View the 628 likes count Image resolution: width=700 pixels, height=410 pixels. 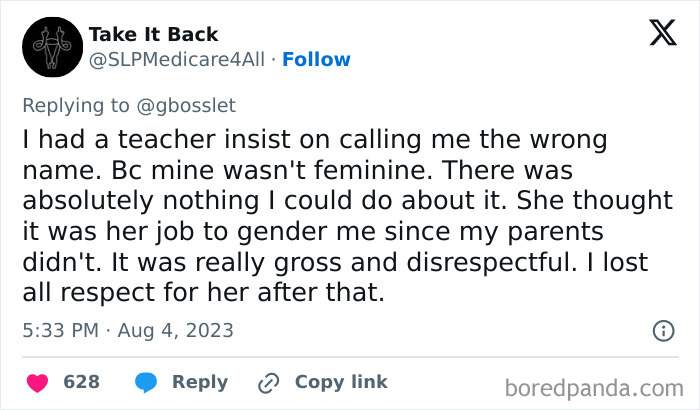[x=81, y=382]
